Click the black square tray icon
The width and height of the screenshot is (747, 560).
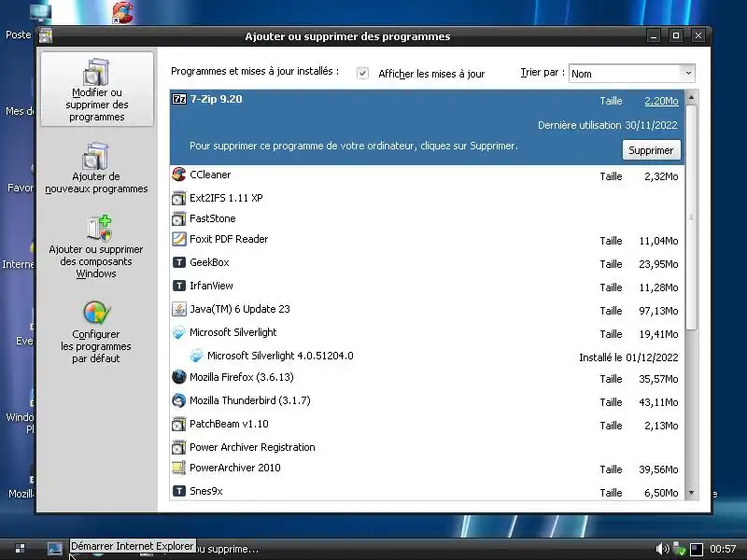coord(696,550)
